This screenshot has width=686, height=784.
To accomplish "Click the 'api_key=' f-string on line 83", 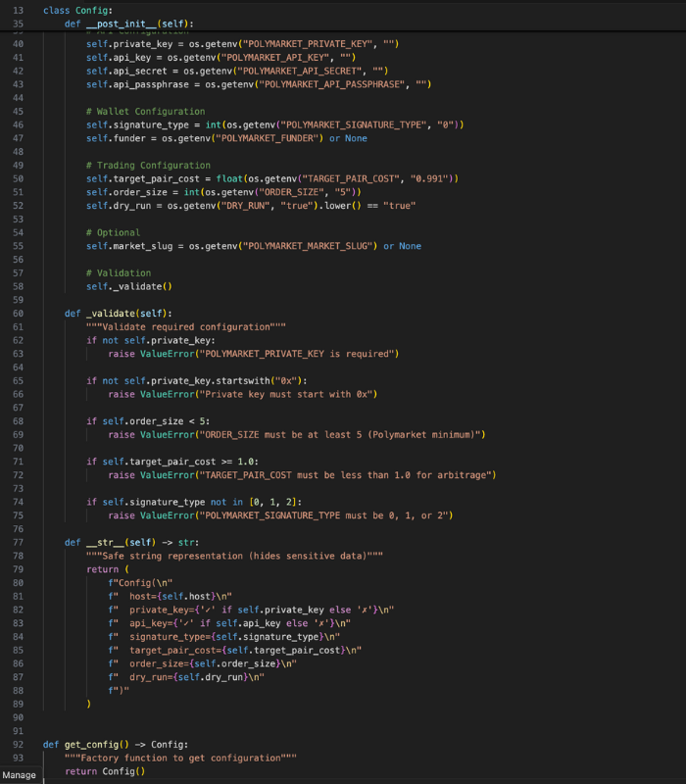I will coord(229,624).
